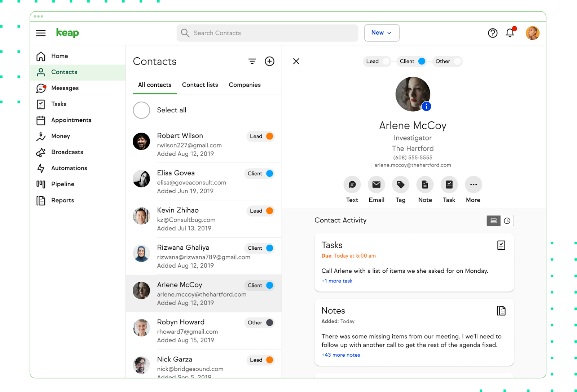Toggle Kevin Zhihao's Lead status badge
The image size is (577, 392).
[x=261, y=211]
